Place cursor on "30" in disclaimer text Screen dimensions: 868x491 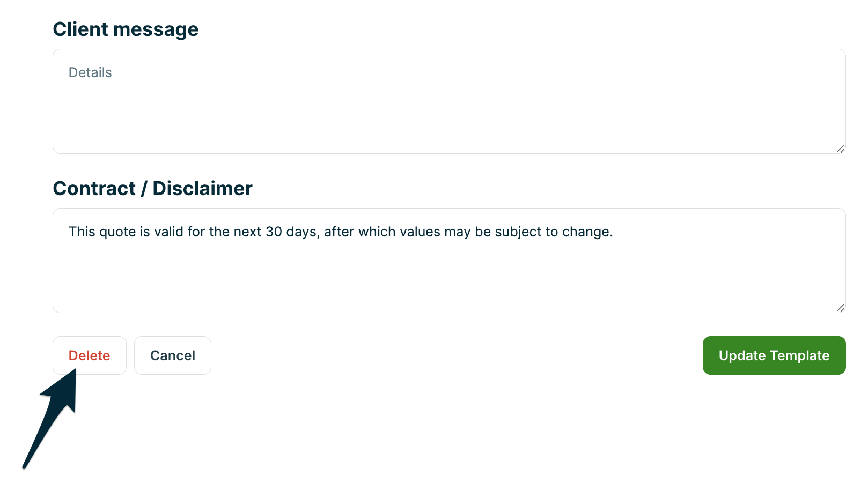tap(274, 232)
